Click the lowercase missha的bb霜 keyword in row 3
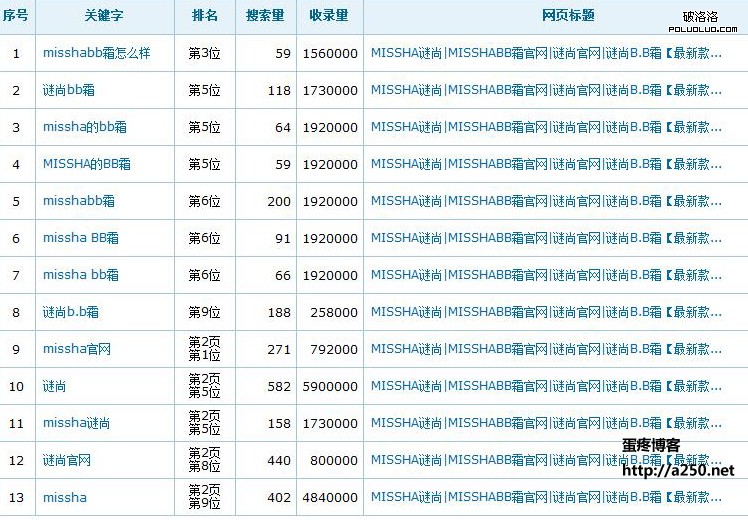Viewport: 748px width, 520px height. point(85,127)
